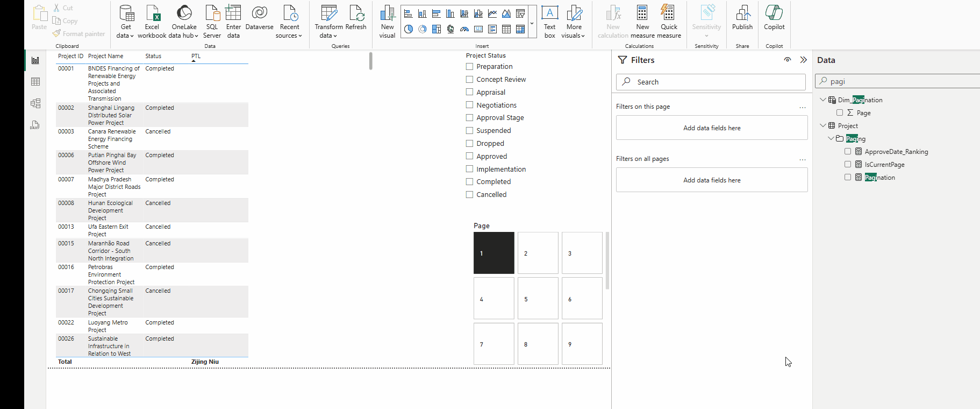Check the Suspended status checkbox
Screen dimensions: 980x409
[469, 130]
